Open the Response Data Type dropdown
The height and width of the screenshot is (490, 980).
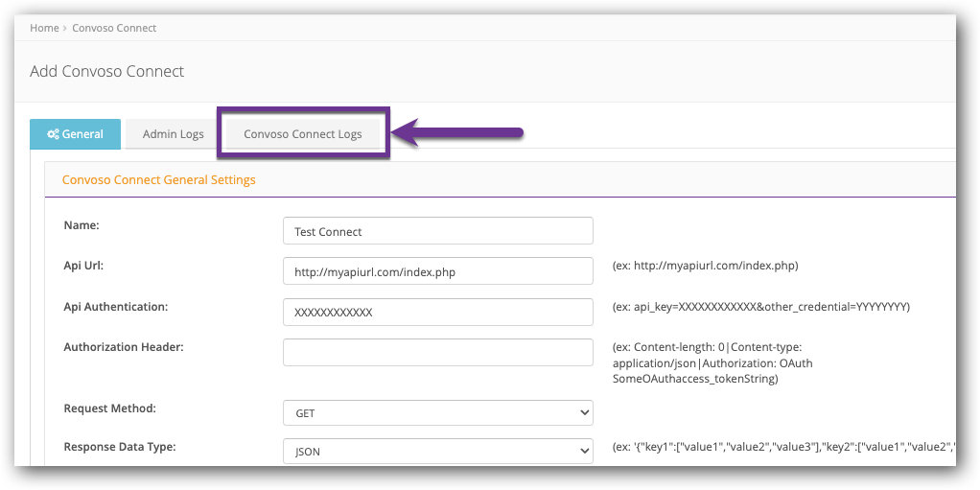click(437, 451)
